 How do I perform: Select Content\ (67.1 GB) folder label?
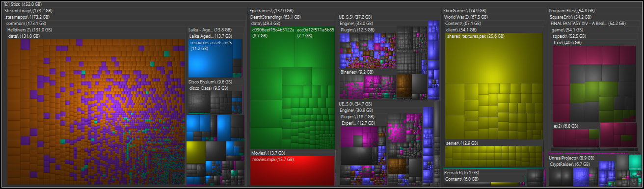(462, 23)
